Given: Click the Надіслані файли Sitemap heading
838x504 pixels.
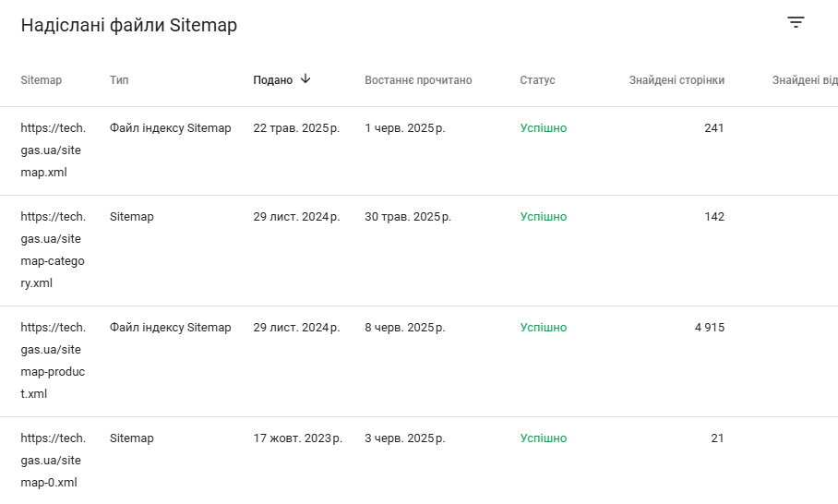Looking at the screenshot, I should (x=129, y=25).
